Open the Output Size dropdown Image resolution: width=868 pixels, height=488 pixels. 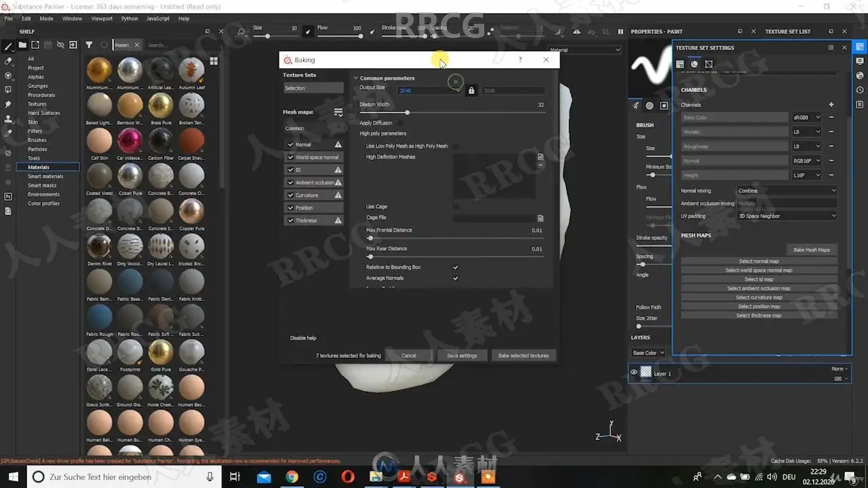430,90
